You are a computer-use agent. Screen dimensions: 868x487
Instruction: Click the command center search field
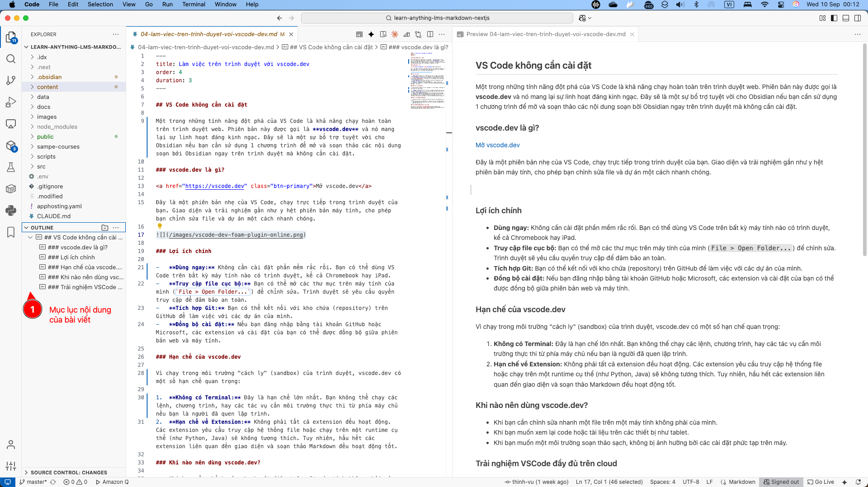click(x=437, y=18)
